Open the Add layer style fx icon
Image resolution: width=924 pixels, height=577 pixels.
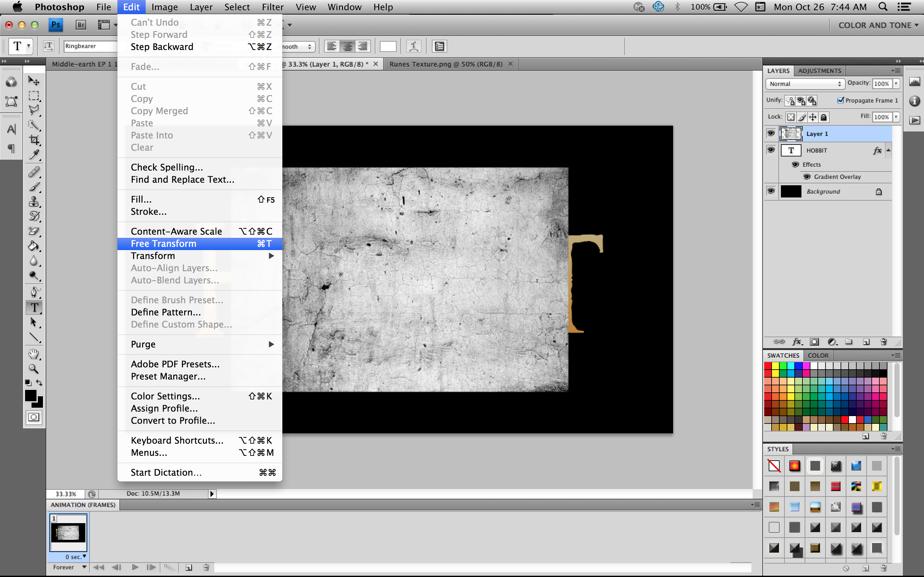[797, 341]
